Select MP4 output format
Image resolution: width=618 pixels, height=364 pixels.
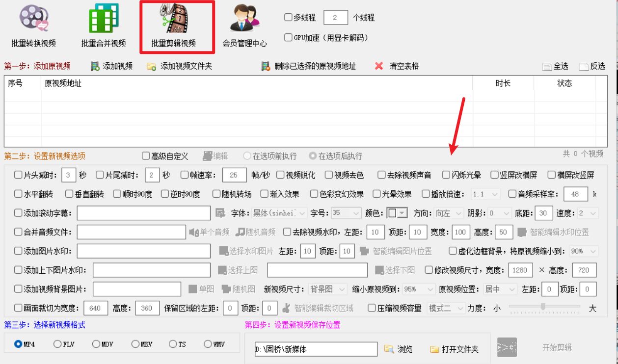click(x=18, y=344)
